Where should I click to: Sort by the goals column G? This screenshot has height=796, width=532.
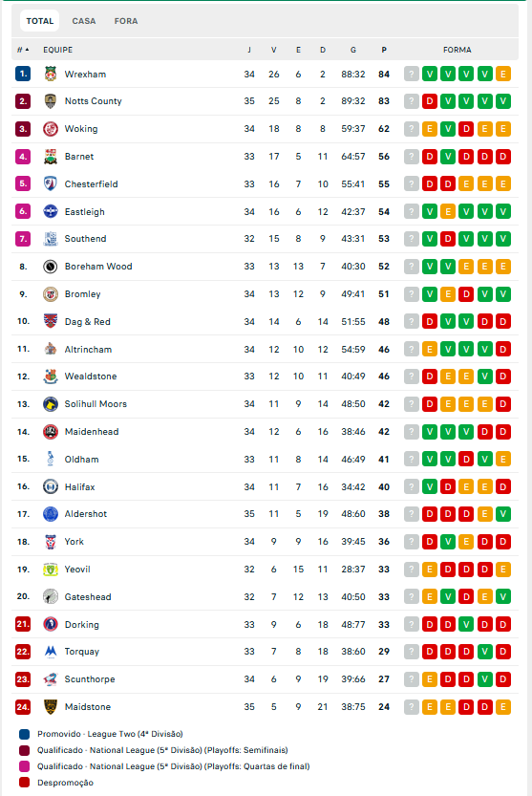coord(352,50)
